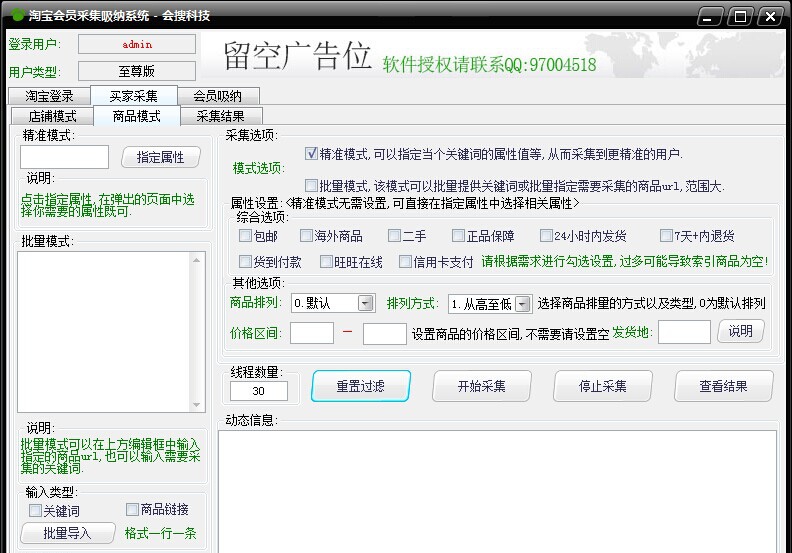This screenshot has height=553, width=792.
Task: Minimize the window
Action: pos(709,17)
